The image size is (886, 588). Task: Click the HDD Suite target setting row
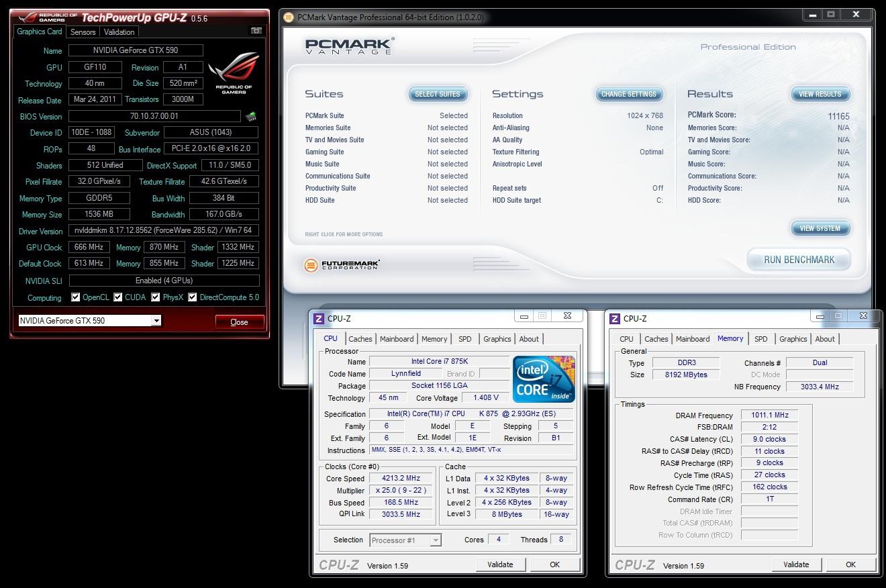[578, 200]
